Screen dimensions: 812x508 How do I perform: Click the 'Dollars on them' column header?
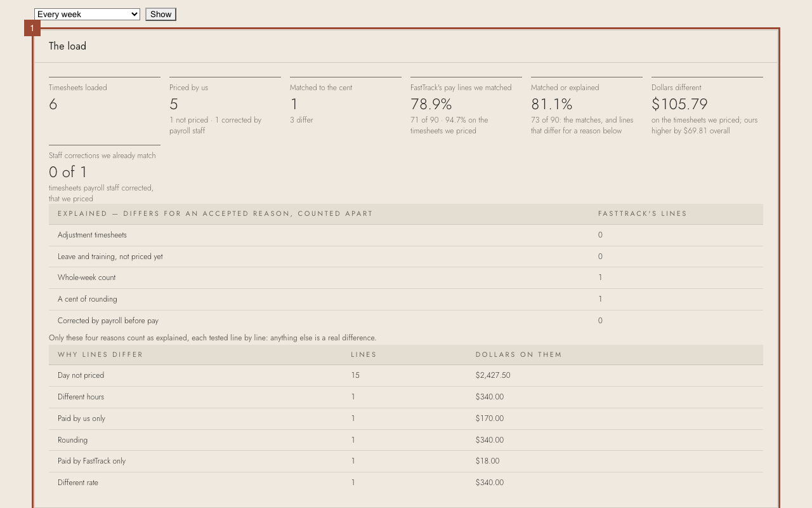coord(519,354)
